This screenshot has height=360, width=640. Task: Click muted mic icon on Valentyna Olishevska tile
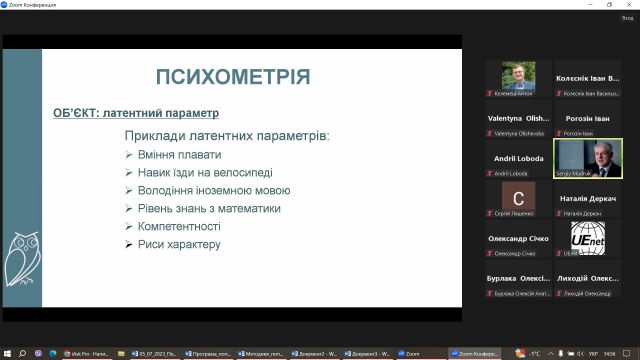(x=489, y=133)
